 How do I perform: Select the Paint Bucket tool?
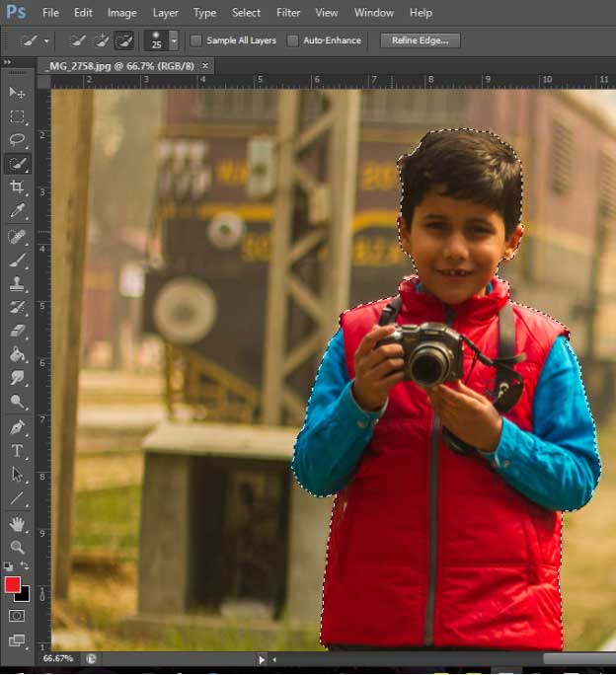pyautogui.click(x=17, y=354)
